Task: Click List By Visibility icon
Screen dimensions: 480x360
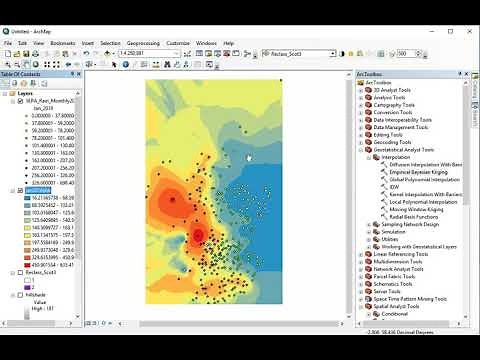Action: pyautogui.click(x=24, y=83)
